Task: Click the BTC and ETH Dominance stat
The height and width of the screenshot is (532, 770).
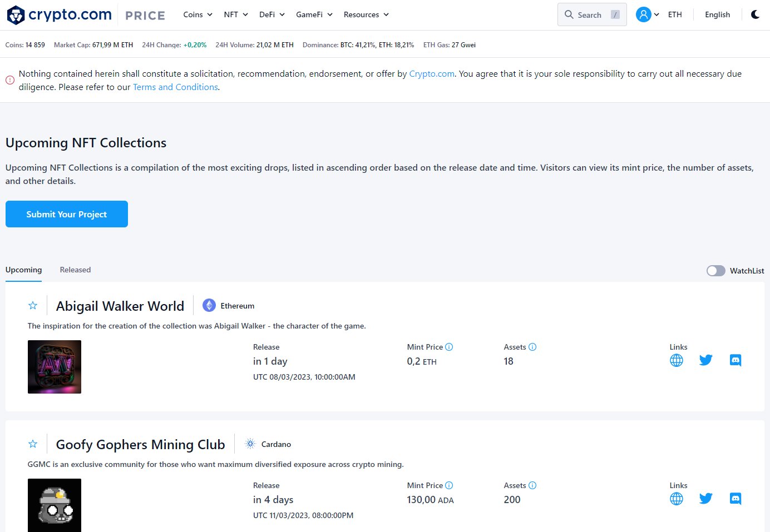Action: click(358, 45)
